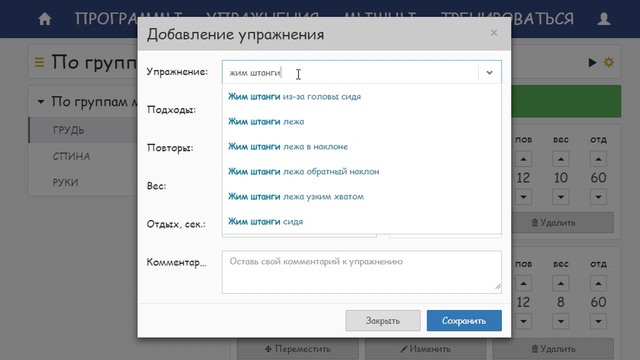This screenshot has height=360, width=640.
Task: Increase reps in second exercise card
Action: [x=523, y=283]
